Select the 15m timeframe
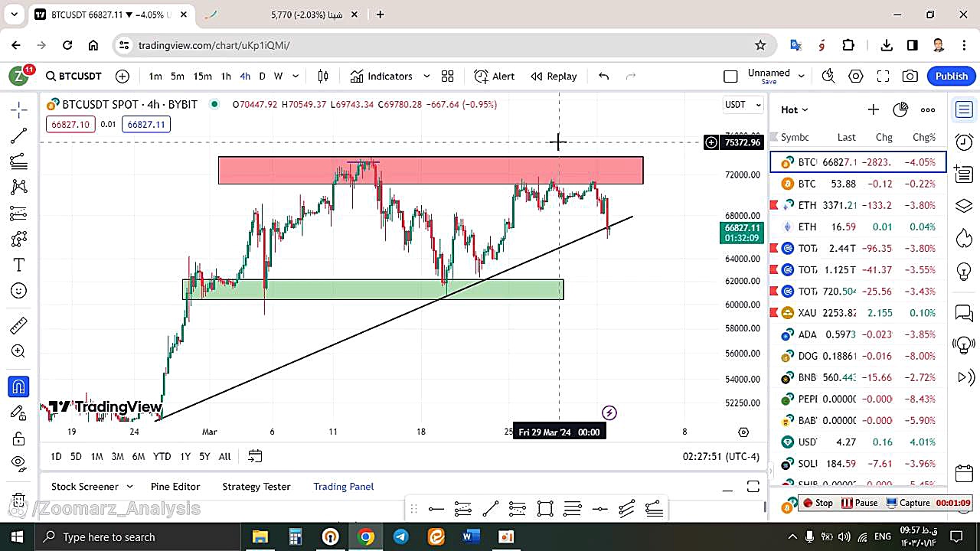 (202, 76)
